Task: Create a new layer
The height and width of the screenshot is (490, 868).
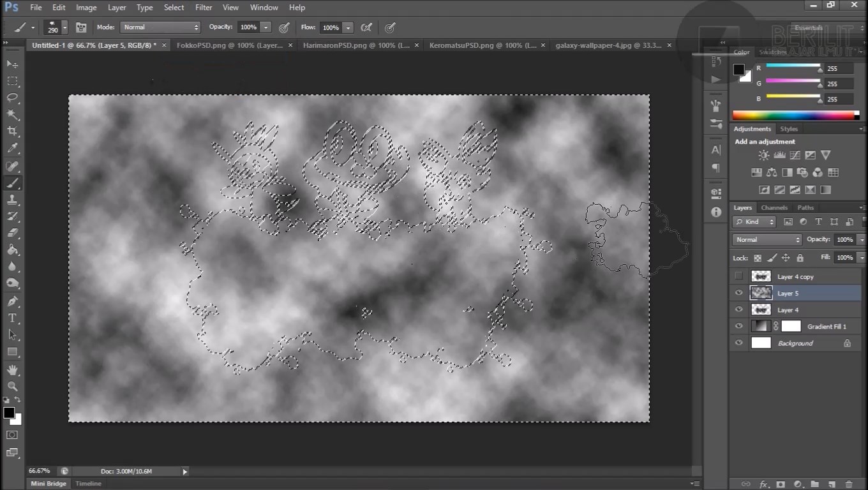Action: click(x=832, y=484)
